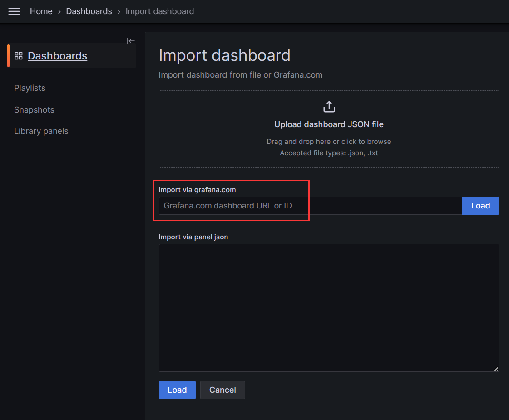This screenshot has height=420, width=509.
Task: Focus the Import via panel json text area
Action: (x=329, y=308)
